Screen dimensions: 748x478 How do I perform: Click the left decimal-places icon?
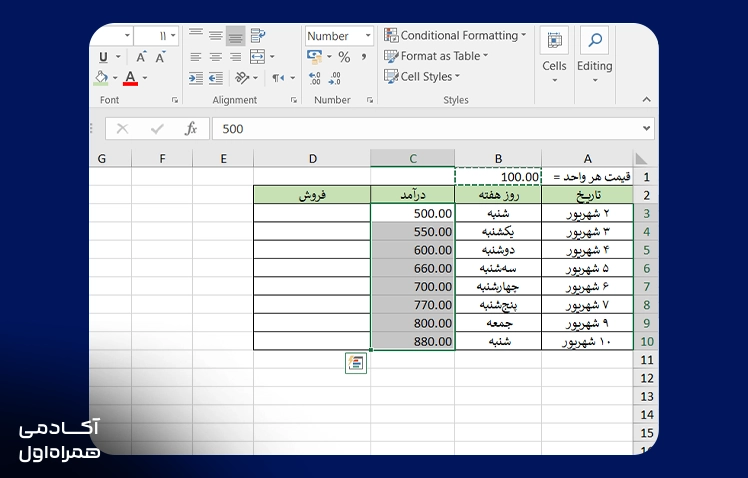pos(314,78)
